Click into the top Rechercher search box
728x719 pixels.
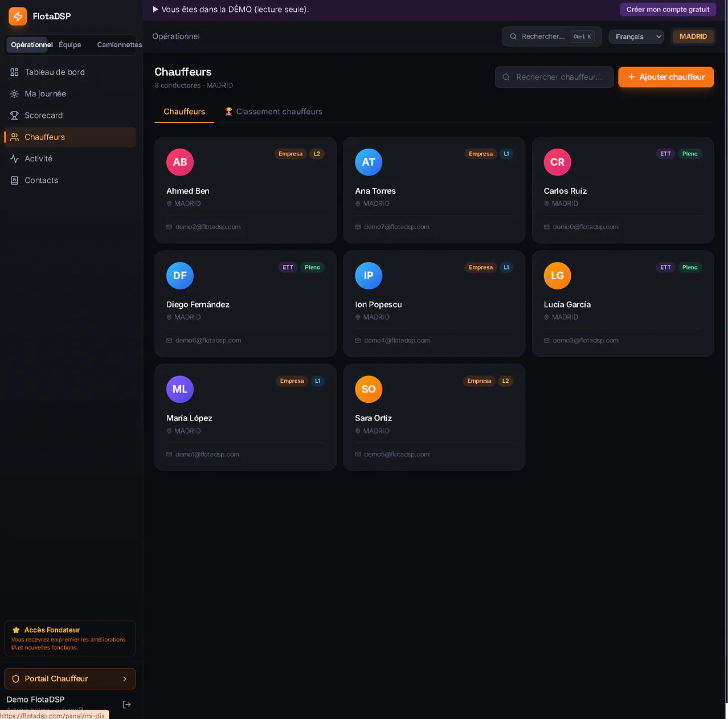552,36
